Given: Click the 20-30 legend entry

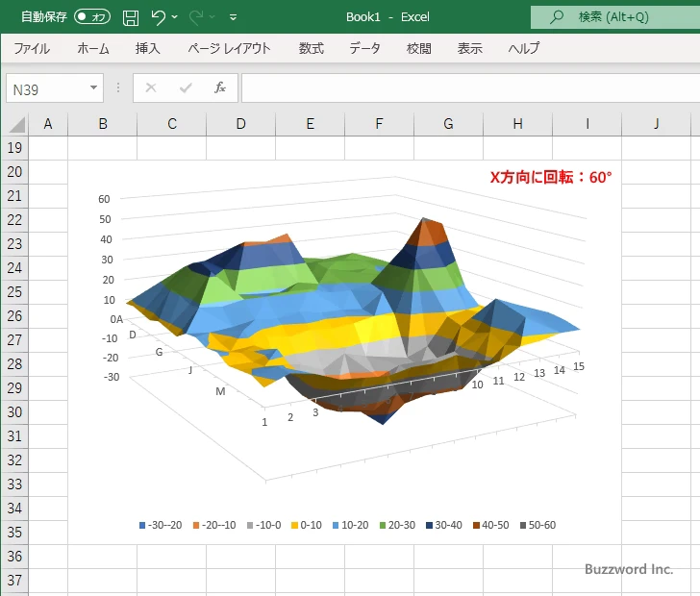Looking at the screenshot, I should [397, 525].
